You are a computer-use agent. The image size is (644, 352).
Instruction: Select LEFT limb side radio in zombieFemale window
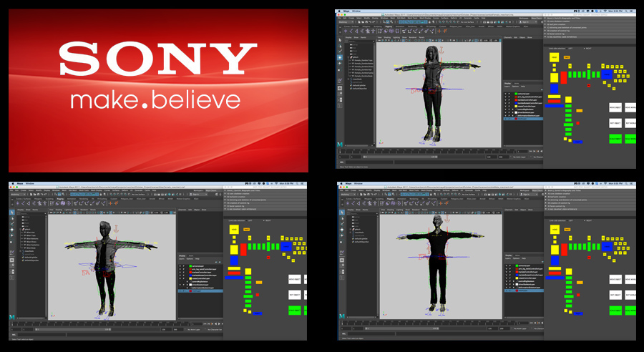(567, 49)
